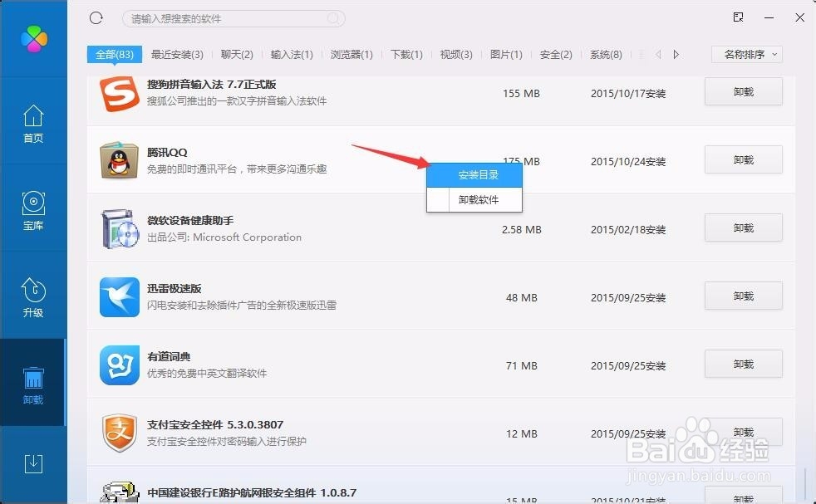Uninstall 有道词典 with its 卸载 button
The width and height of the screenshot is (816, 504).
pyautogui.click(x=743, y=364)
